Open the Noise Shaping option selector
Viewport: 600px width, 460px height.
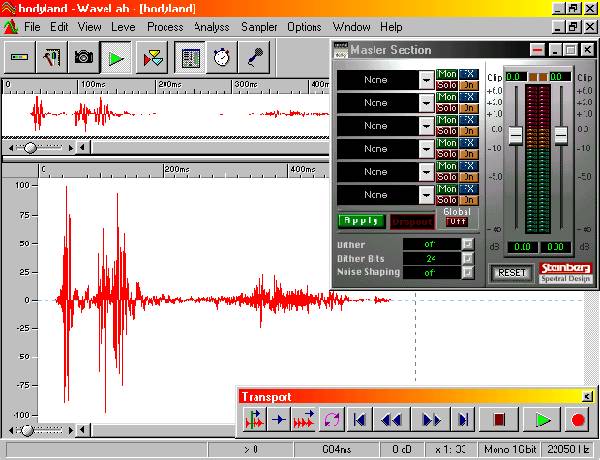[467, 272]
